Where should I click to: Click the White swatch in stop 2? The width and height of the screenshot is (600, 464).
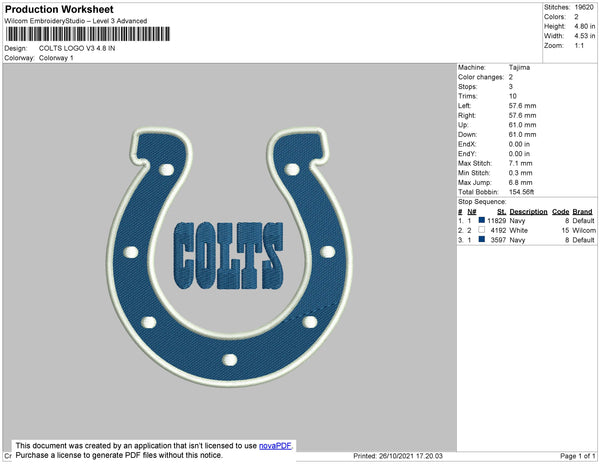pos(482,230)
